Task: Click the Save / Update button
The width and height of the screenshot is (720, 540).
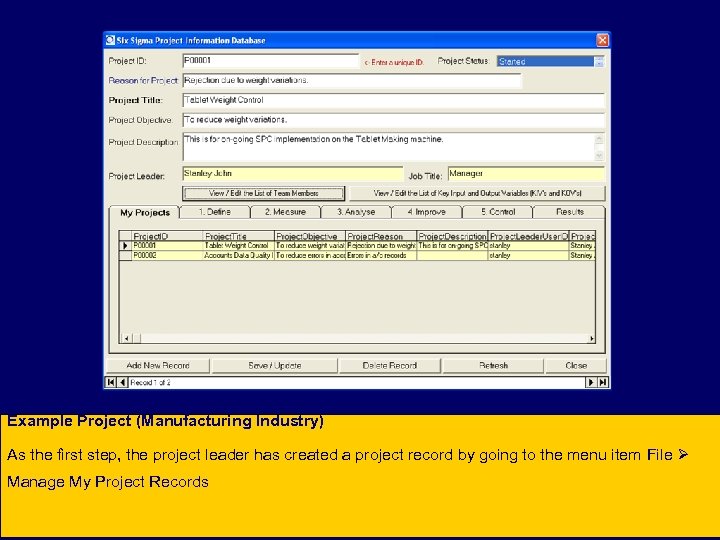Action: coord(275,366)
